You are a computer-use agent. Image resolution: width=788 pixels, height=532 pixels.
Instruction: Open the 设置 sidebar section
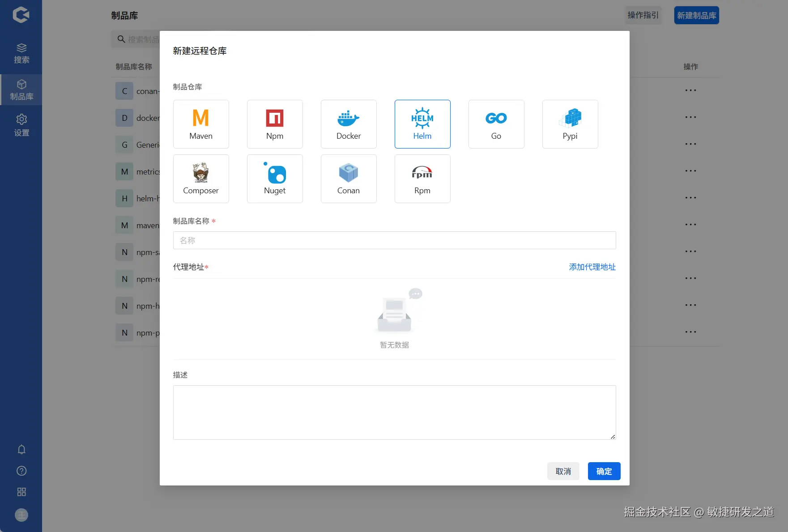pyautogui.click(x=21, y=125)
